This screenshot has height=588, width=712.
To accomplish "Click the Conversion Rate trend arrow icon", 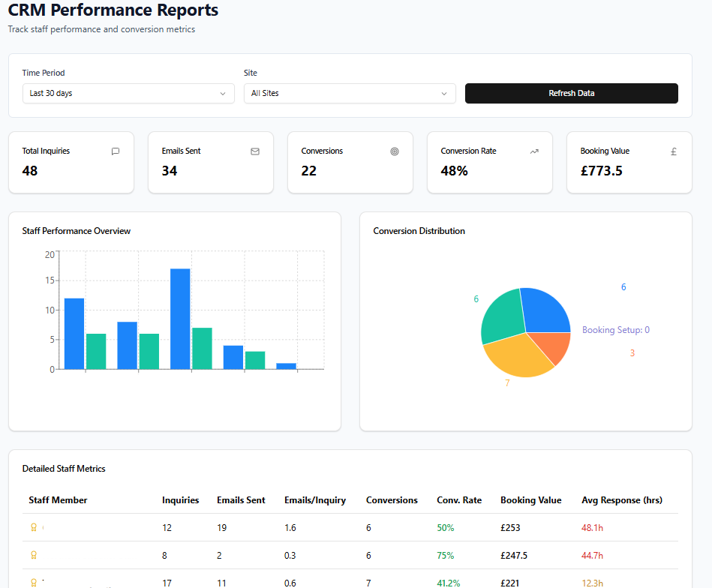I will [534, 151].
